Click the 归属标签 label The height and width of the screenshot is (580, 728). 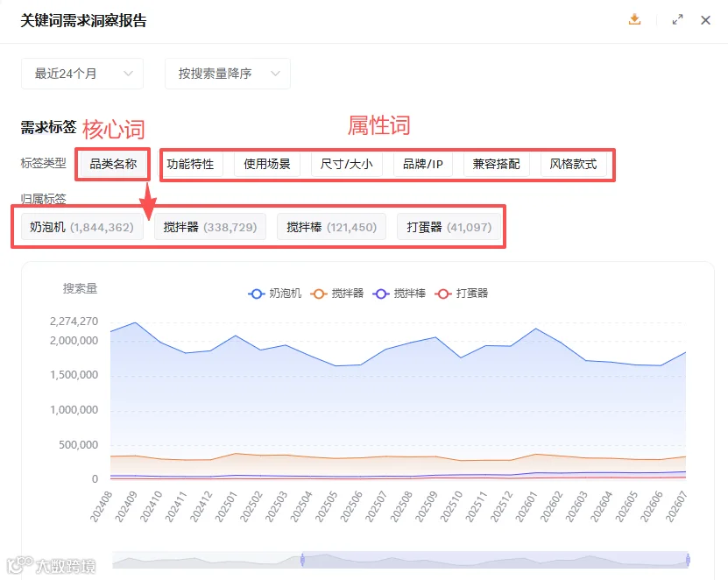[43, 199]
